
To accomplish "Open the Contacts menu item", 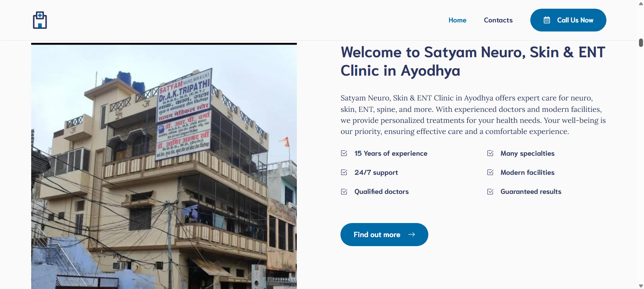I will coord(498,20).
